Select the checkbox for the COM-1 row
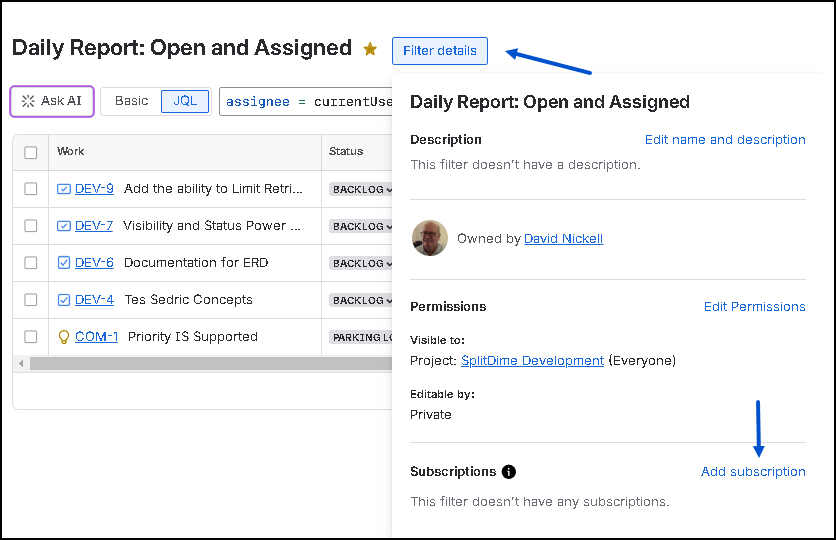Screen dimensions: 836x540 click(x=31, y=337)
